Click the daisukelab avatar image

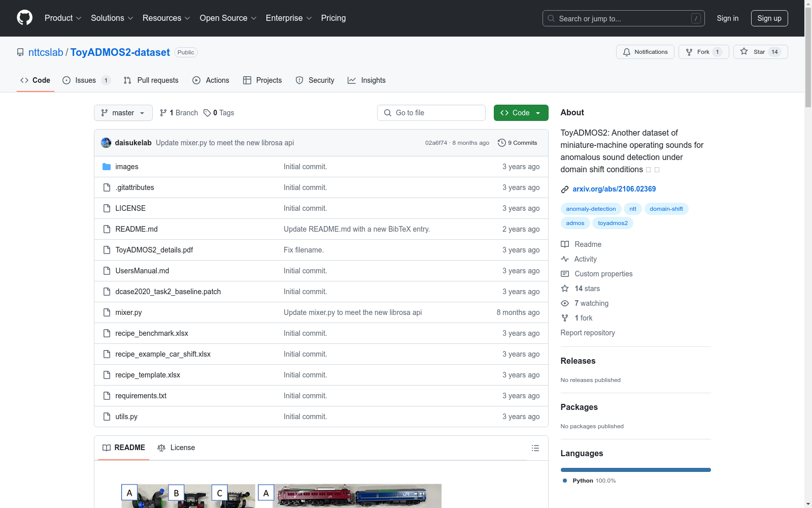pos(106,143)
